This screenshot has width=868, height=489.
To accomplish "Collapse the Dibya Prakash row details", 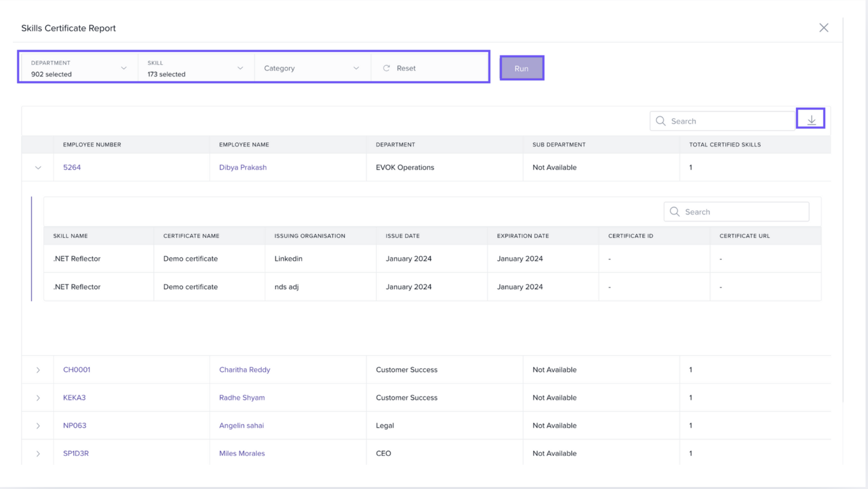I will (x=38, y=168).
